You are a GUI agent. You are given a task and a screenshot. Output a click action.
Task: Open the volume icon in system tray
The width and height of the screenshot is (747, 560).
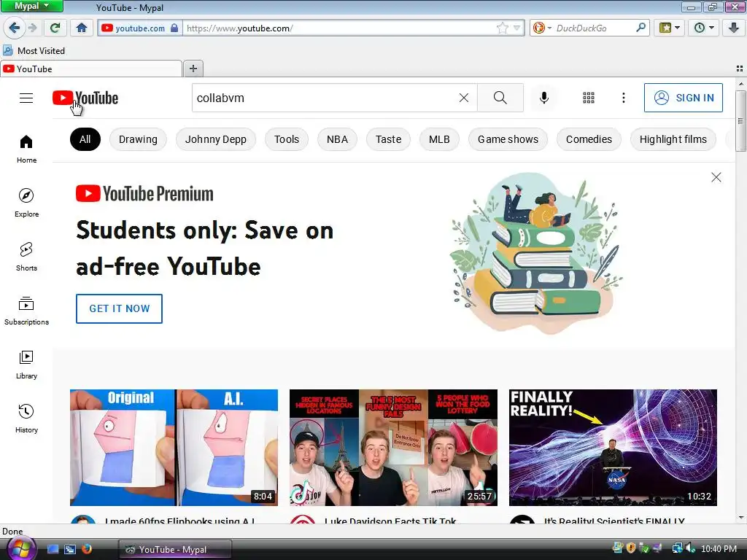[691, 548]
